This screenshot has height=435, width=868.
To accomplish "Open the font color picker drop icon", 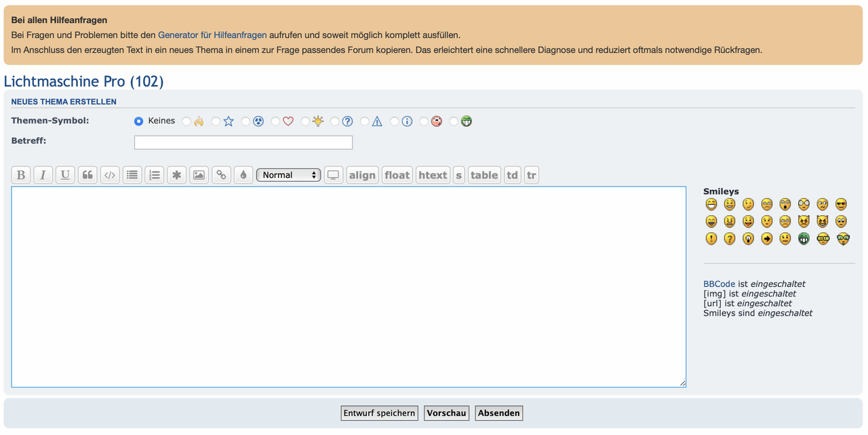I will point(243,175).
